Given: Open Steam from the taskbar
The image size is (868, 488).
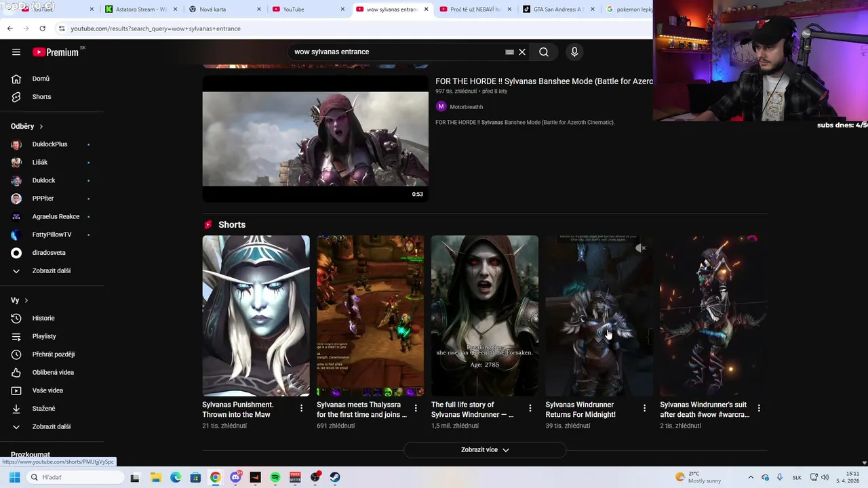Looking at the screenshot, I should point(335,477).
